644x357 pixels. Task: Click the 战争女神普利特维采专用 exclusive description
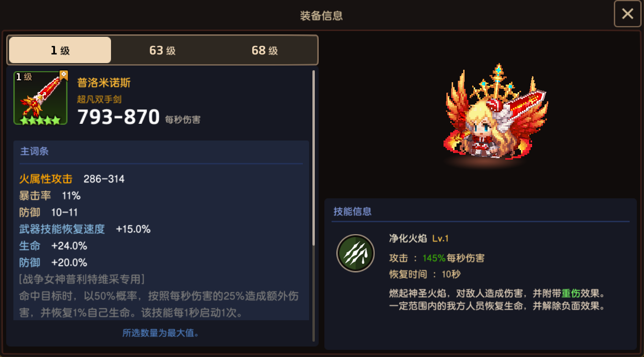(82, 279)
